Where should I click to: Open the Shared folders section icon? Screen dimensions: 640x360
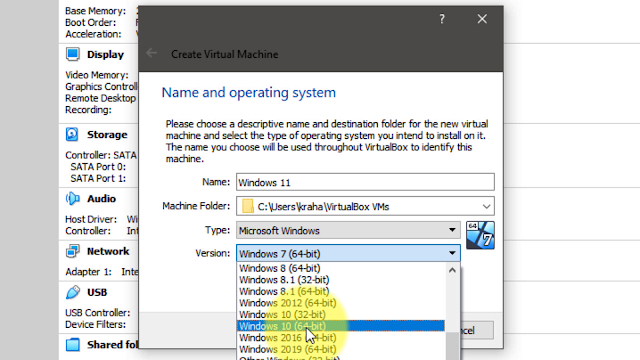pyautogui.click(x=73, y=344)
